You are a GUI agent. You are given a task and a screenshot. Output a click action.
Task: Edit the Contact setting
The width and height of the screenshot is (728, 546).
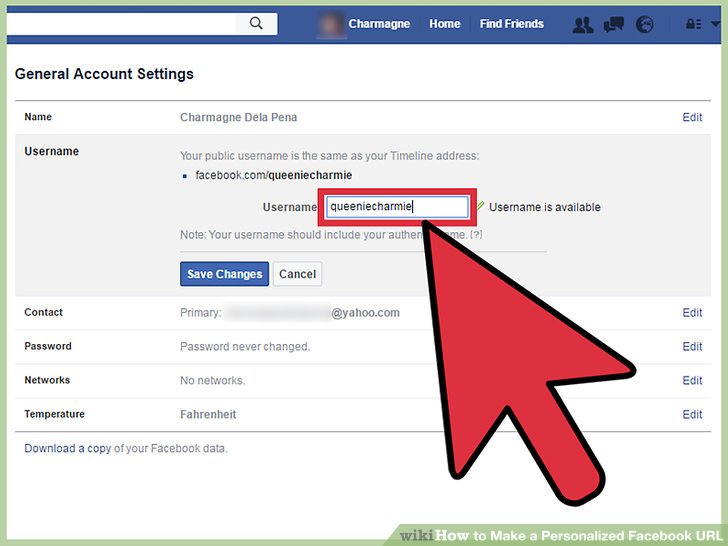692,313
